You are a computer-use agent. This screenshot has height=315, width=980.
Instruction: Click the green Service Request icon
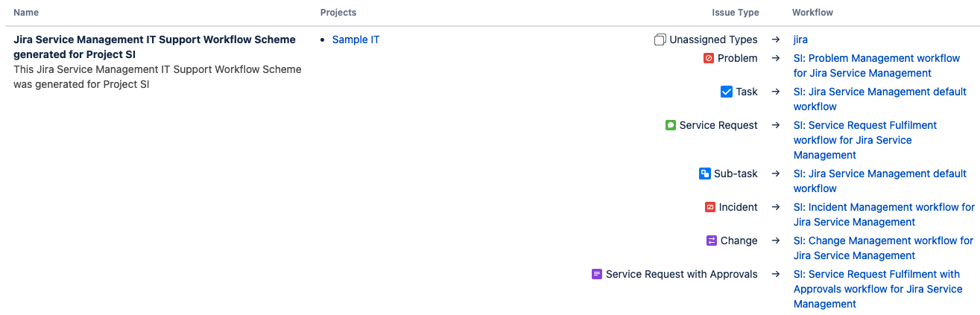[x=671, y=125]
